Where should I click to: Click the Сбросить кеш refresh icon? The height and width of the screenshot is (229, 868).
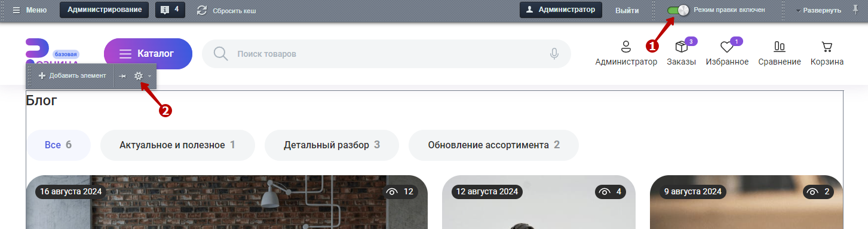202,10
